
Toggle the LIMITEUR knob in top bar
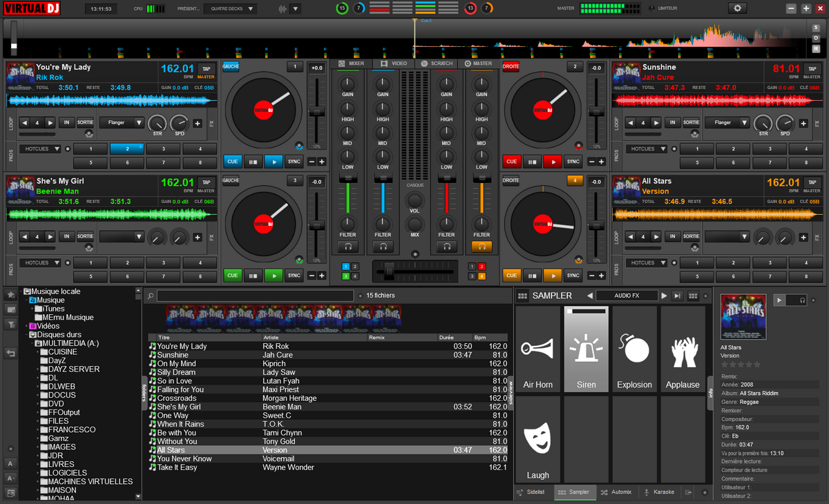(651, 8)
